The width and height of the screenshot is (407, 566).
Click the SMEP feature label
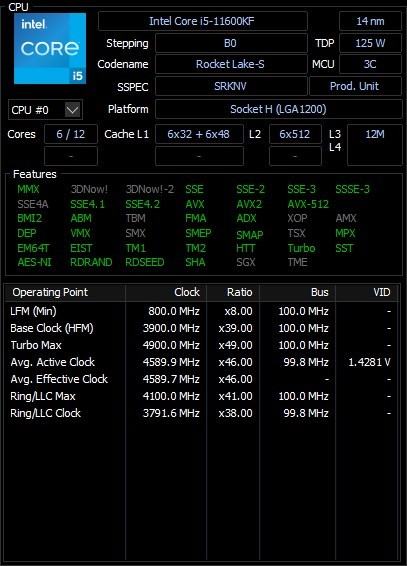pos(198,233)
